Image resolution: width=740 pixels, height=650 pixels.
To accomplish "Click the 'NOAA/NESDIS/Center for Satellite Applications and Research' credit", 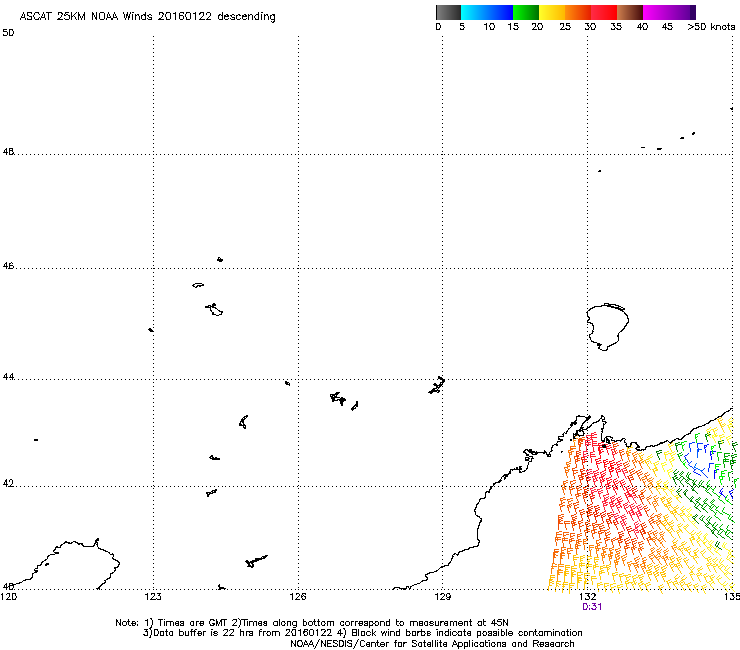I will click(x=432, y=644).
